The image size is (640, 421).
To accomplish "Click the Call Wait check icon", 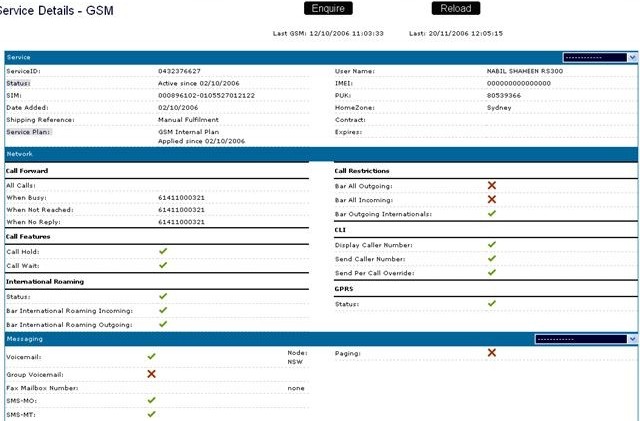I will [163, 266].
